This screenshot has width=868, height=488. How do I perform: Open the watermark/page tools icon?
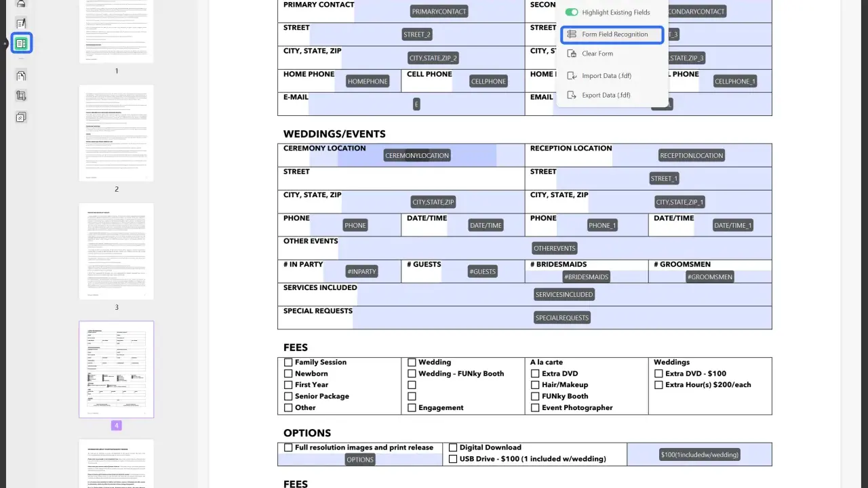click(21, 117)
